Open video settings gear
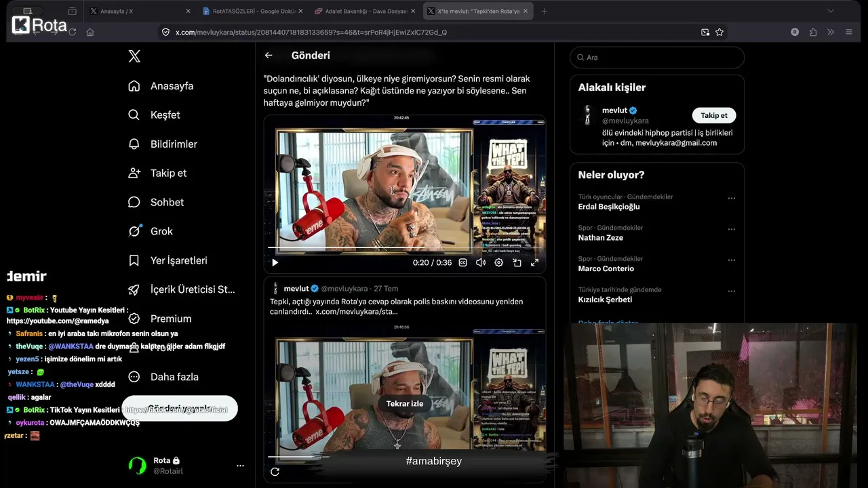 pyautogui.click(x=498, y=262)
